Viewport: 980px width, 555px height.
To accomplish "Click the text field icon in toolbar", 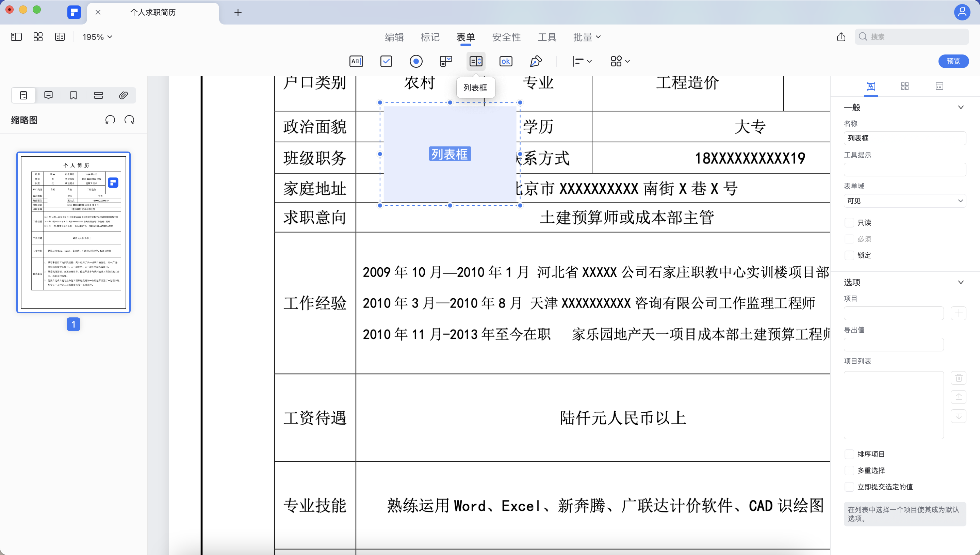I will pos(355,61).
